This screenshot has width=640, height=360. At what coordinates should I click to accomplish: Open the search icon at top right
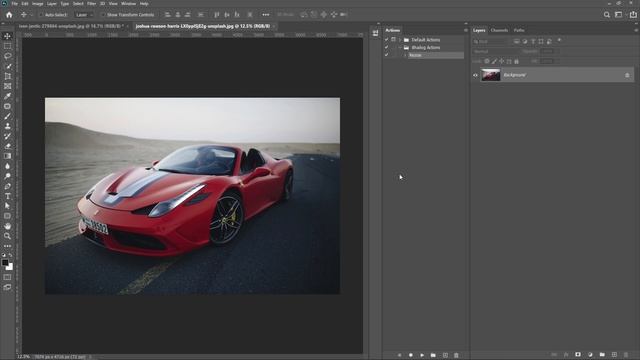(607, 15)
